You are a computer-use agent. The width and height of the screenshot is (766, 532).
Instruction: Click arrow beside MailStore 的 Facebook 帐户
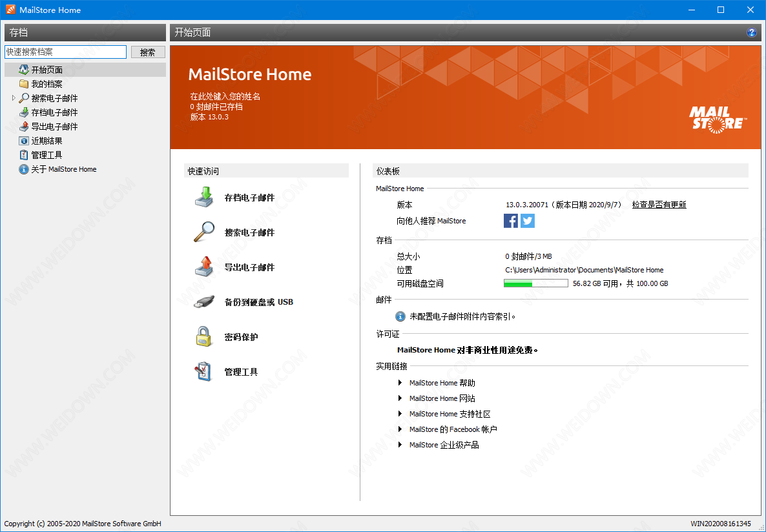click(x=400, y=429)
